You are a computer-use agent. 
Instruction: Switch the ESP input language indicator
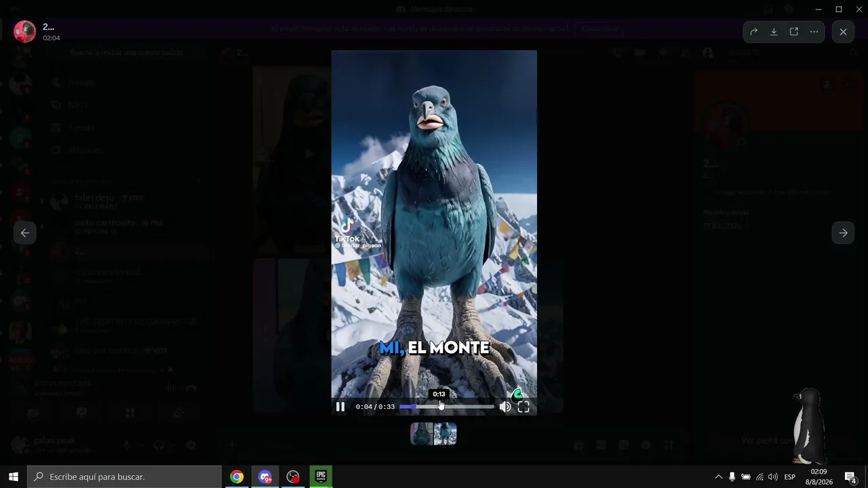coord(790,477)
